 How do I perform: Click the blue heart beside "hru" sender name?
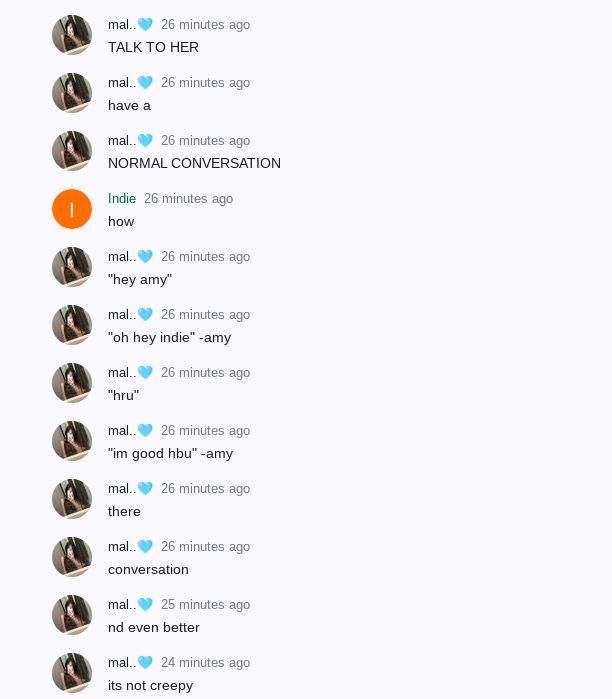[x=145, y=372]
